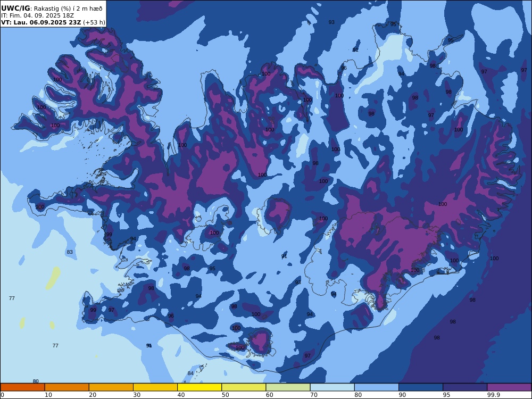Click the '84' humidity value near the islands

(x=190, y=373)
